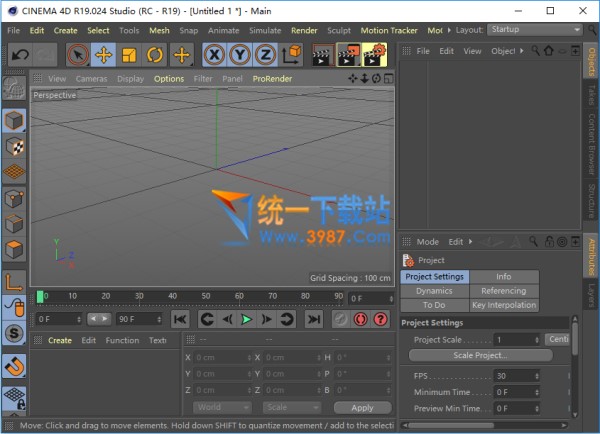Screen dimensions: 600x434
Task: Toggle viewport maximize icon
Action: coord(388,78)
